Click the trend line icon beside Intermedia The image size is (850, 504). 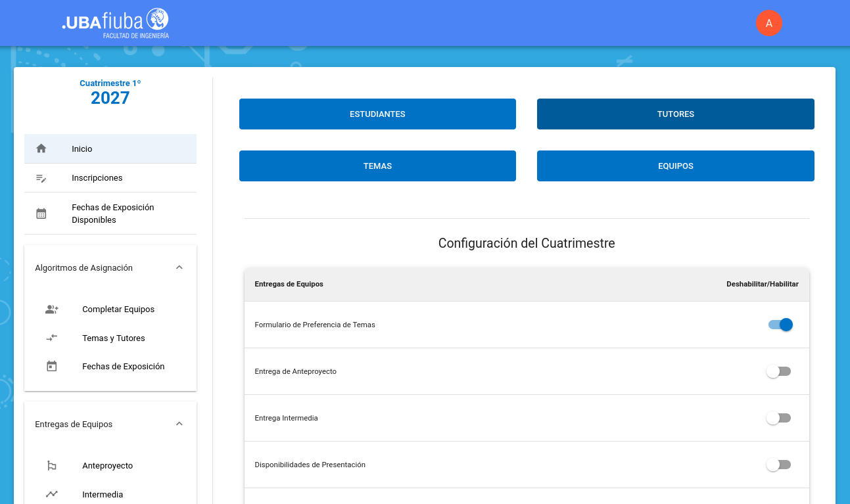pos(52,494)
